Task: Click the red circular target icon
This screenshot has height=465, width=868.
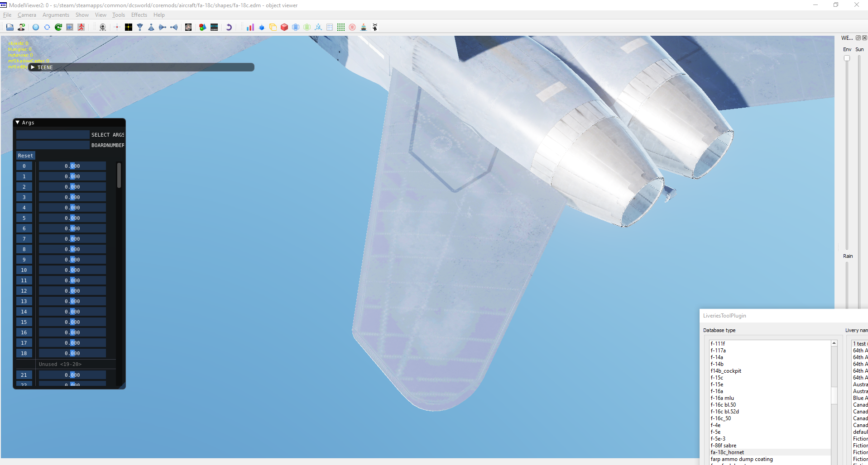Action: (x=352, y=27)
